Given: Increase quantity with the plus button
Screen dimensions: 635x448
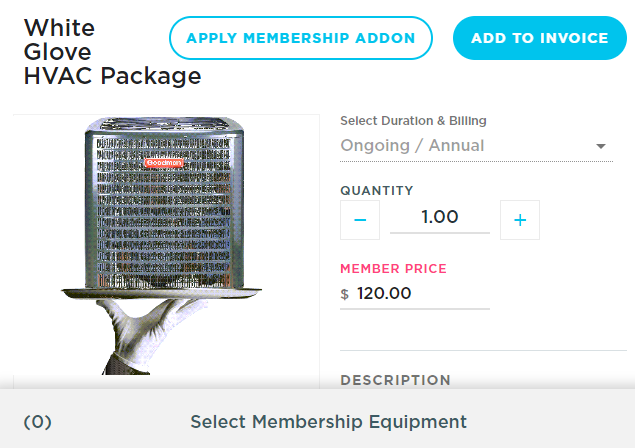Looking at the screenshot, I should [520, 220].
